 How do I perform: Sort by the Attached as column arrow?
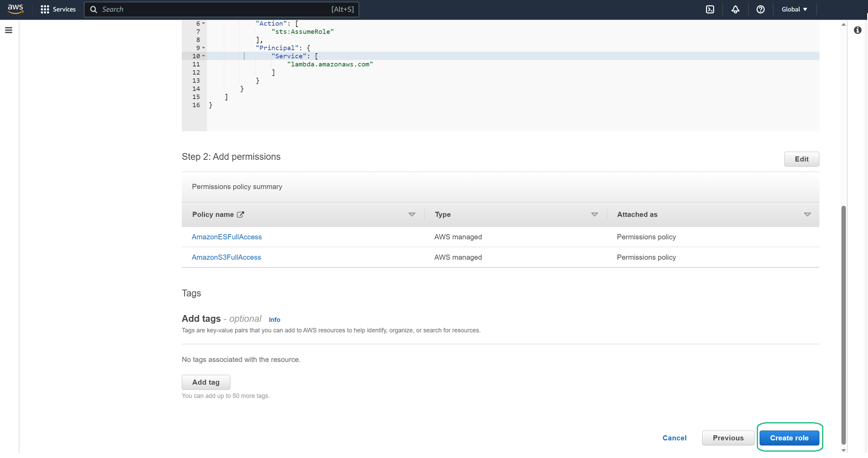coord(807,215)
